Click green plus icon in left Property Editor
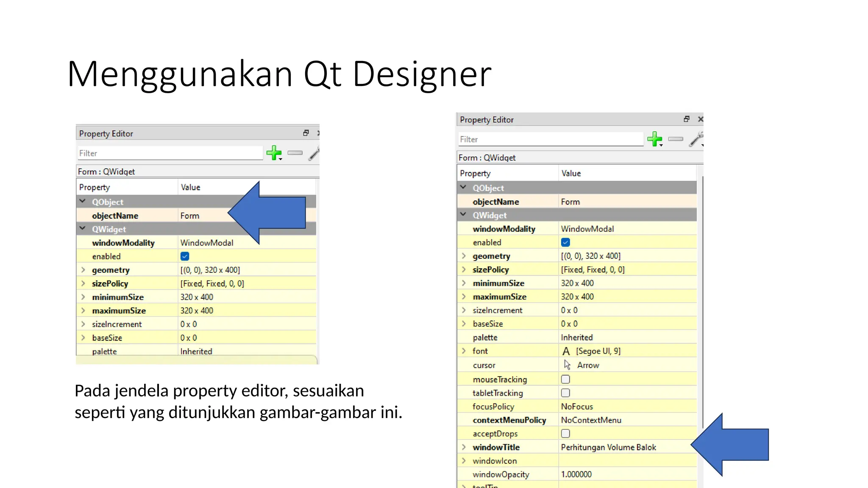 274,152
